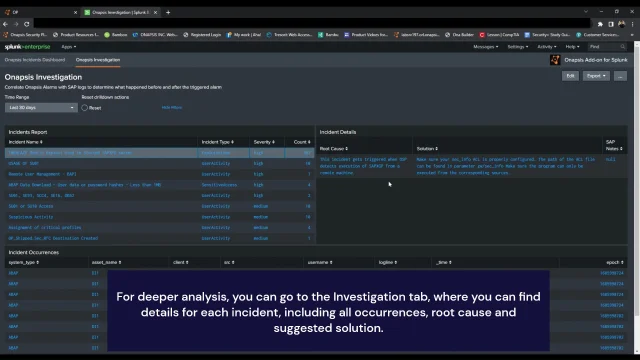Open the My work bookmark
Screen dimensions: 640x360
244,35
